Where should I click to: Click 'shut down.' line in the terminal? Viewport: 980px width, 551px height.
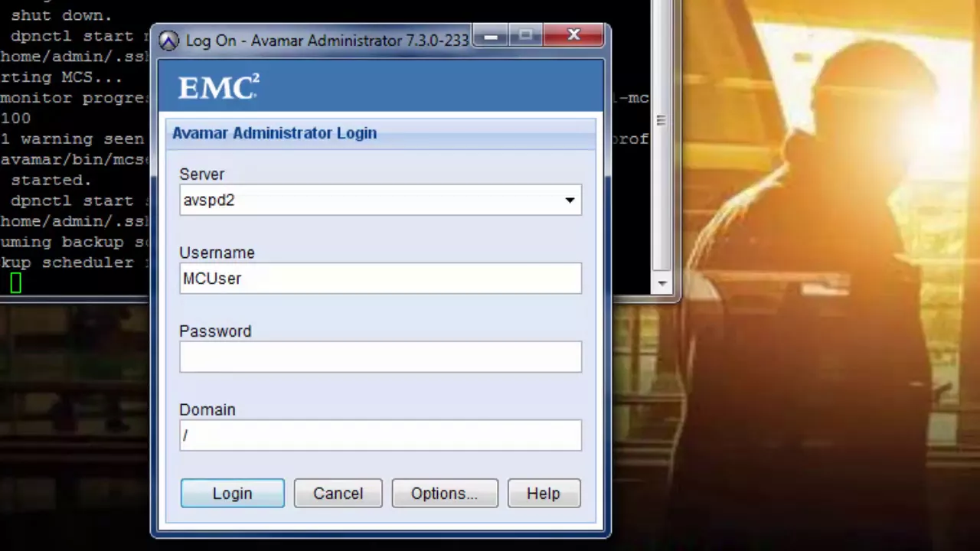(61, 15)
